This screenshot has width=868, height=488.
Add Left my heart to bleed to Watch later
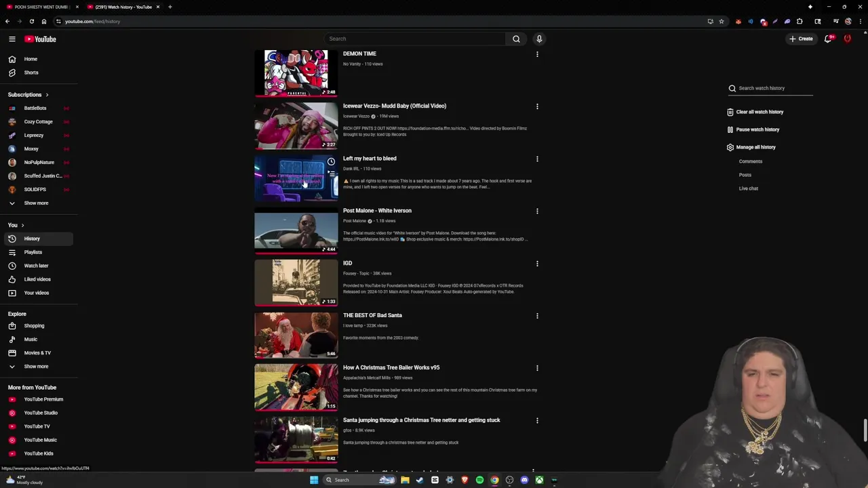click(331, 162)
